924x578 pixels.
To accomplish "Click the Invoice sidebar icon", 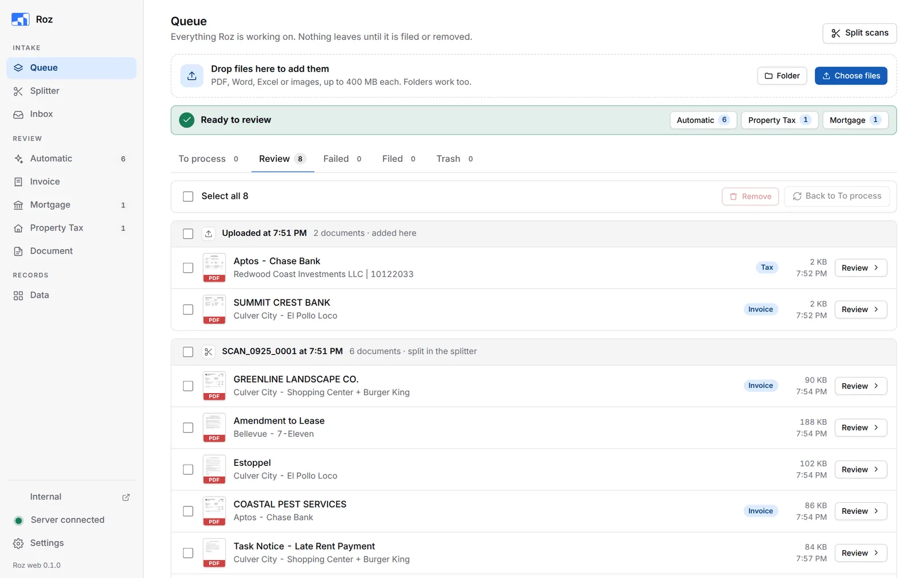I will 18,182.
